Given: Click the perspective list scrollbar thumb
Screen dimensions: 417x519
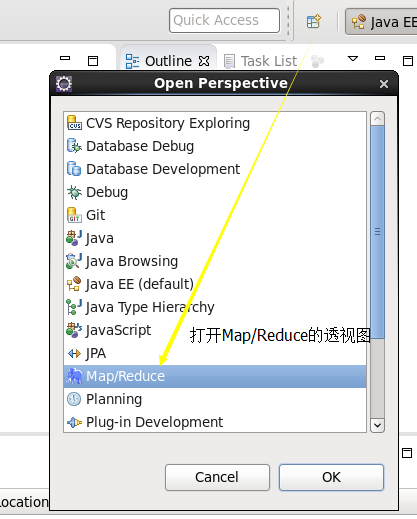Looking at the screenshot, I should [377, 232].
